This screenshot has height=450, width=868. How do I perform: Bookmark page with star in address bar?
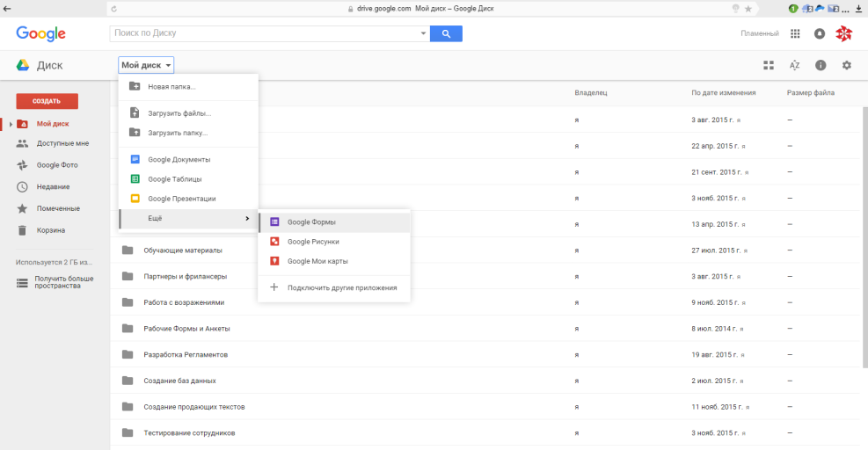(748, 8)
